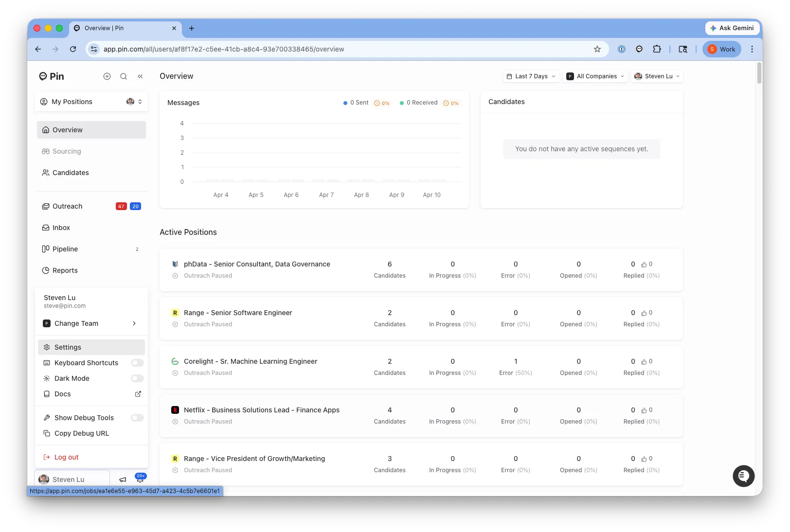Screen dimensions: 790x532
Task: Open Outreach in the sidebar
Action: 91,206
